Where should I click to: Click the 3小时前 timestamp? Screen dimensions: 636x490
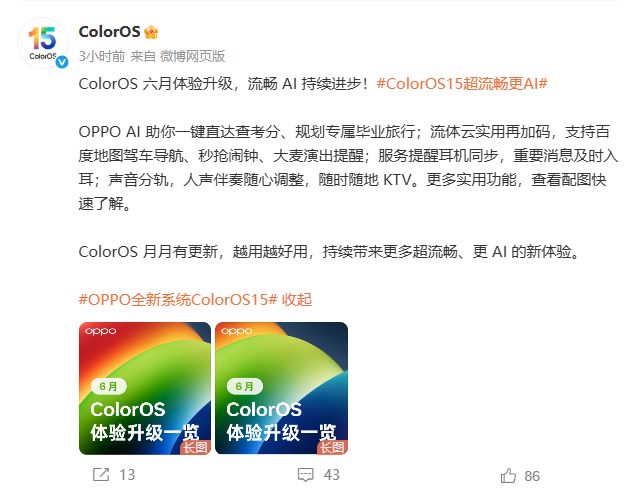[x=102, y=56]
